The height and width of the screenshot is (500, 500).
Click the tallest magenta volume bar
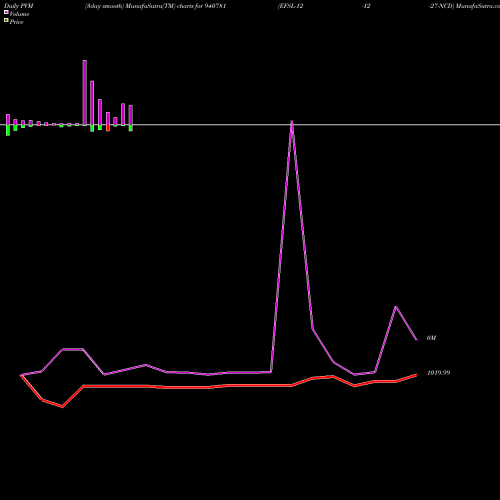click(x=85, y=93)
